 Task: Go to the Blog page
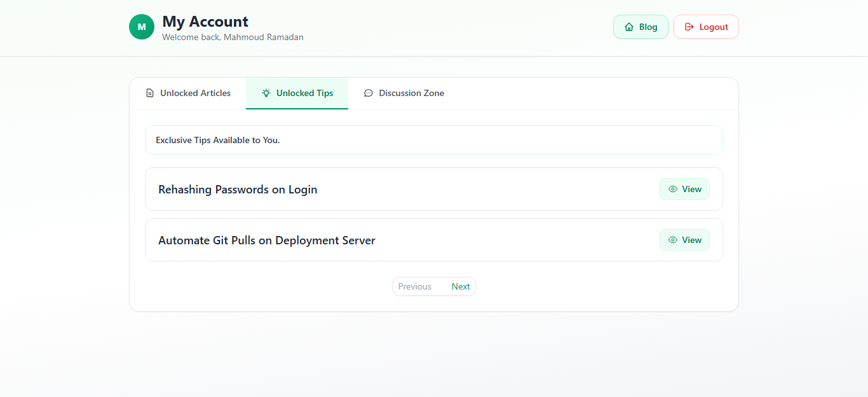[641, 27]
